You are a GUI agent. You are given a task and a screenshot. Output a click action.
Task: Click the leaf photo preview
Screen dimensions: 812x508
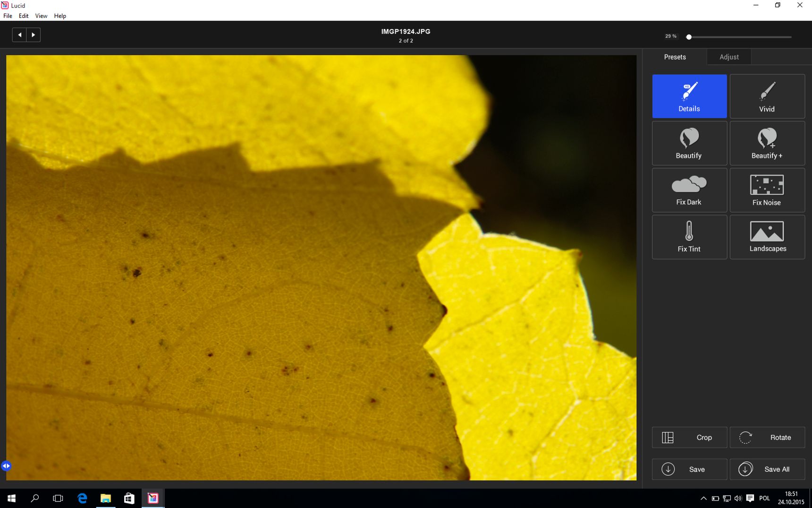pyautogui.click(x=321, y=267)
